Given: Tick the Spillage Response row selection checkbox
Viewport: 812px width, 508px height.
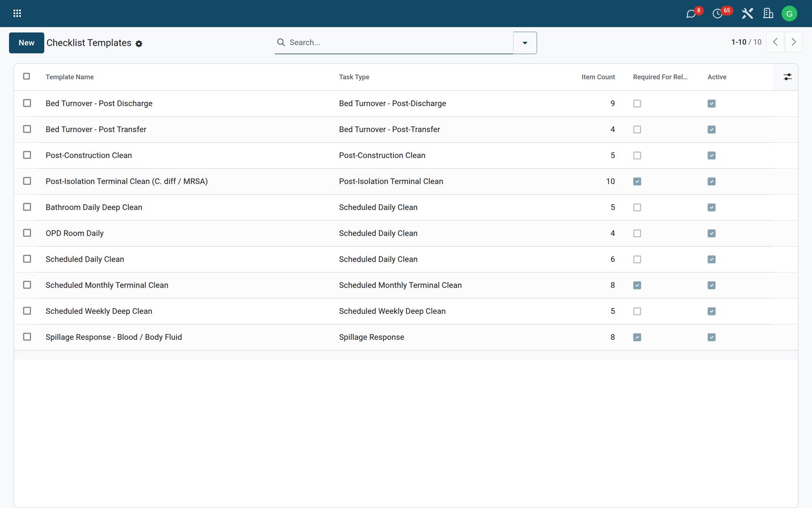Looking at the screenshot, I should coord(27,337).
